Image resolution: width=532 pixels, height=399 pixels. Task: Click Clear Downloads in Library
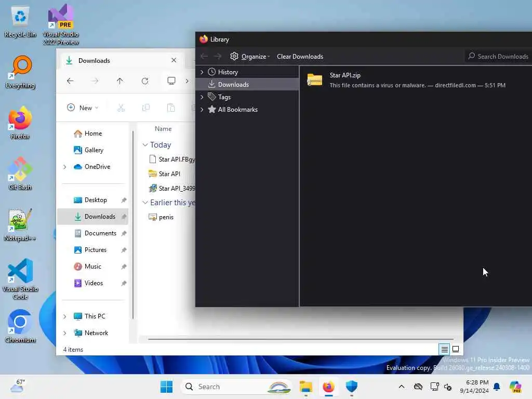pos(300,56)
